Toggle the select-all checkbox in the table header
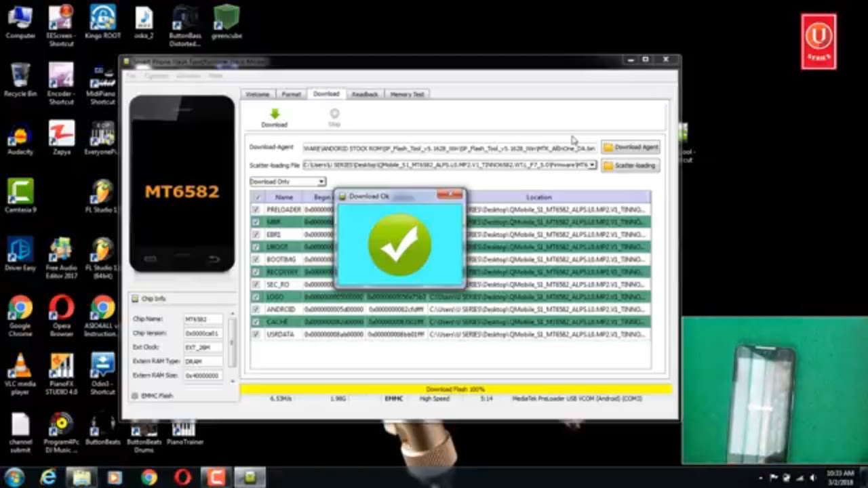 pos(256,197)
